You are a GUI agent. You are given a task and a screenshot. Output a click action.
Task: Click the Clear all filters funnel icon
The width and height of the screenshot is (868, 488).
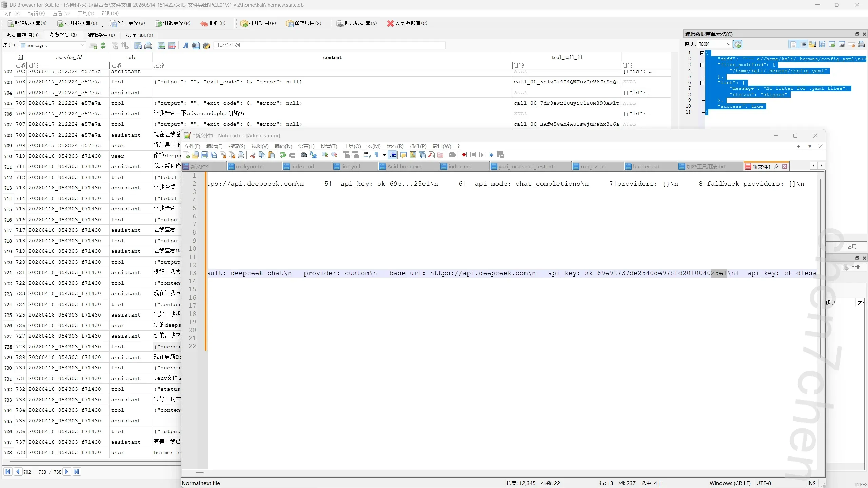coord(115,45)
